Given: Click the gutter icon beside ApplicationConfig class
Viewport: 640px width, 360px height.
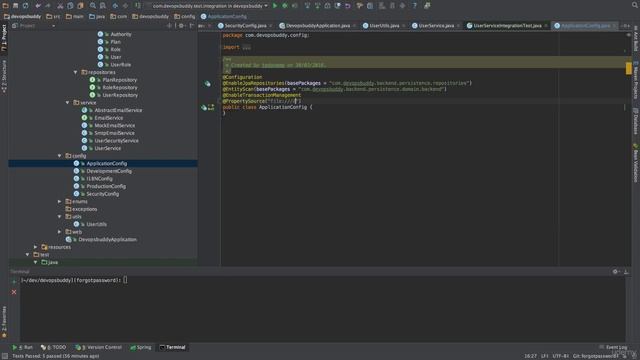Looking at the screenshot, I should [x=204, y=107].
